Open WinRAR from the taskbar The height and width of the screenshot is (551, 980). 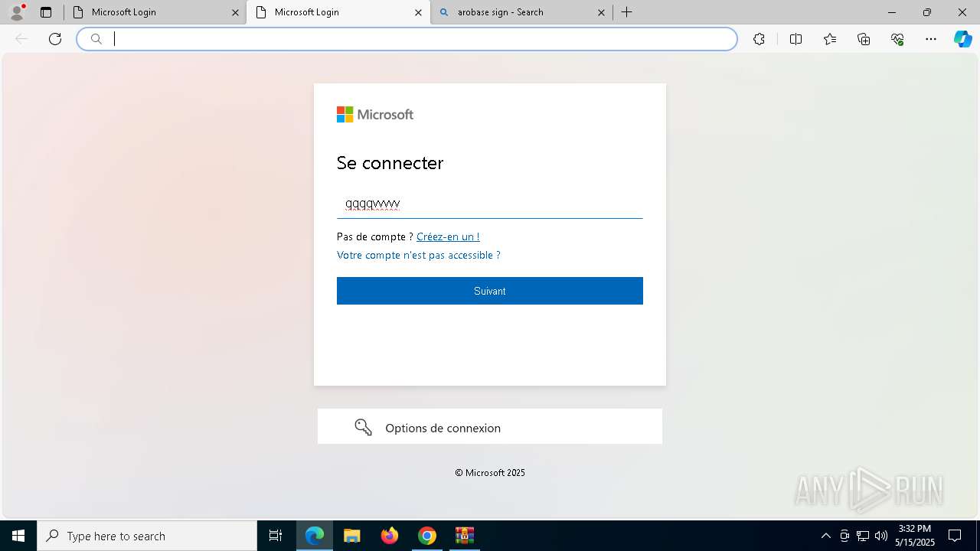point(465,536)
